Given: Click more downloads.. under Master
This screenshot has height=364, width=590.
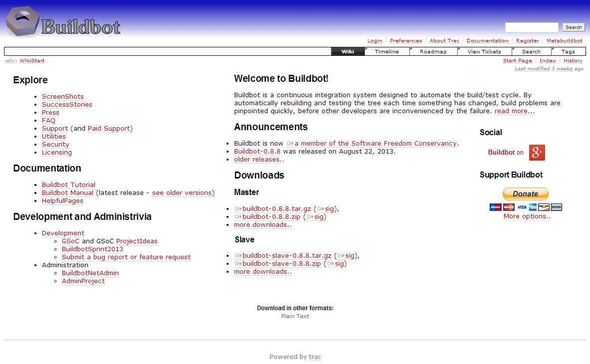Looking at the screenshot, I should tap(263, 224).
